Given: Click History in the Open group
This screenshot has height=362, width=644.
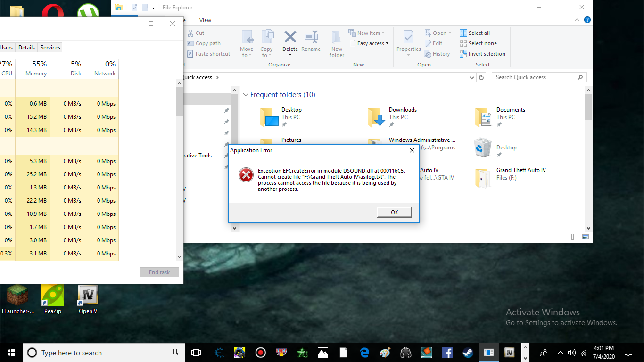Looking at the screenshot, I should click(x=437, y=54).
